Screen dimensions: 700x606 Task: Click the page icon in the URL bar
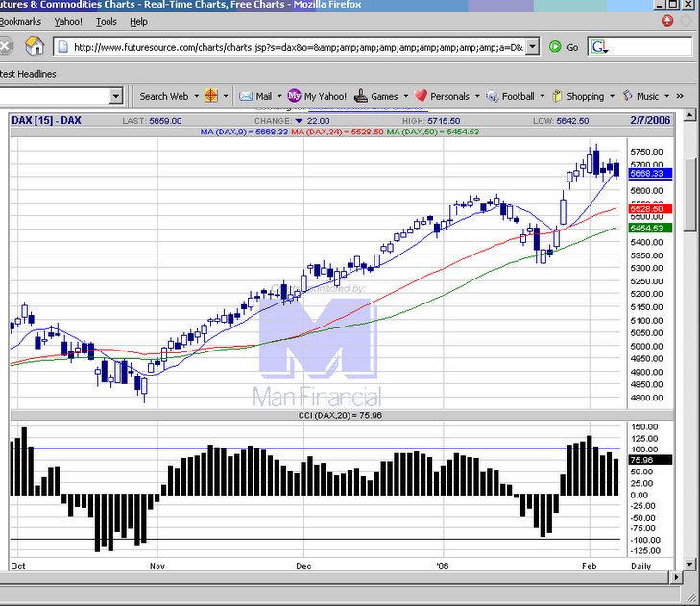63,47
